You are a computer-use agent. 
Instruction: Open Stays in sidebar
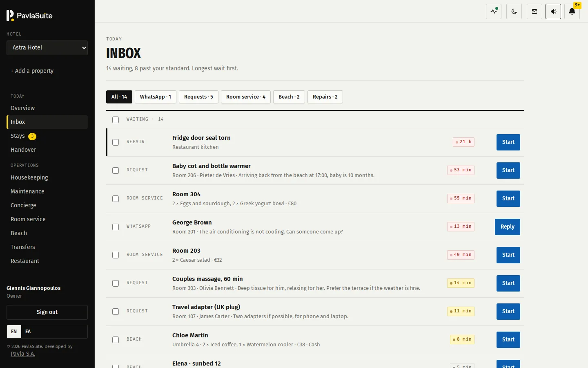[x=47, y=136]
